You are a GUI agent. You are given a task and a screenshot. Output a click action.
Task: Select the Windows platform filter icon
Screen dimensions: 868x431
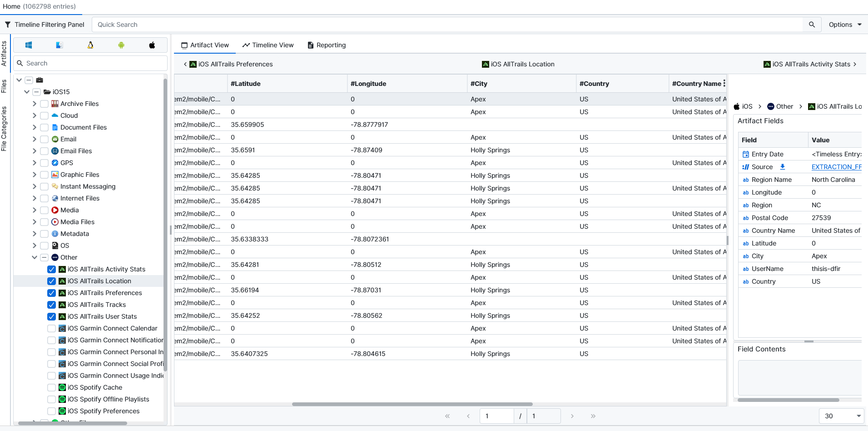pyautogui.click(x=29, y=45)
